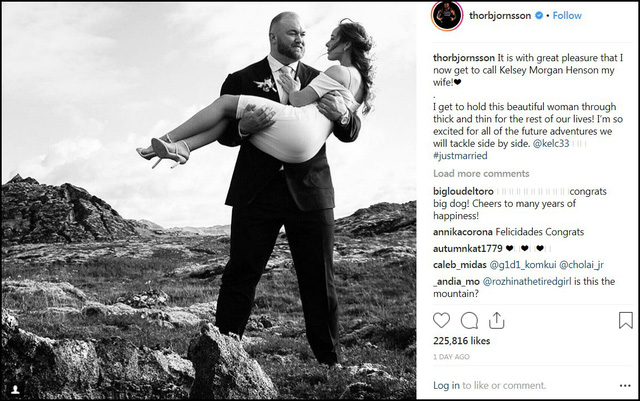Click the 1 DAY AGO timestamp
The image size is (640, 401).
click(x=451, y=357)
